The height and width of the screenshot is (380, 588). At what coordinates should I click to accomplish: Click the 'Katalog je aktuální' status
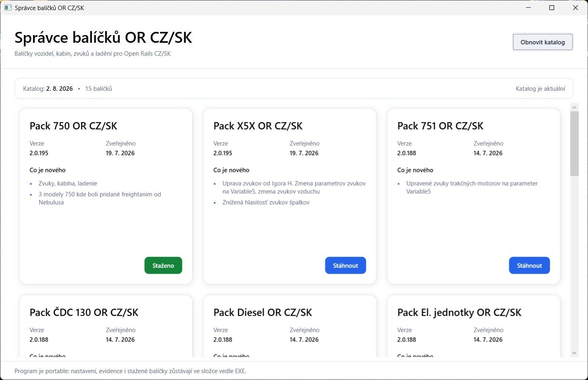tap(540, 89)
